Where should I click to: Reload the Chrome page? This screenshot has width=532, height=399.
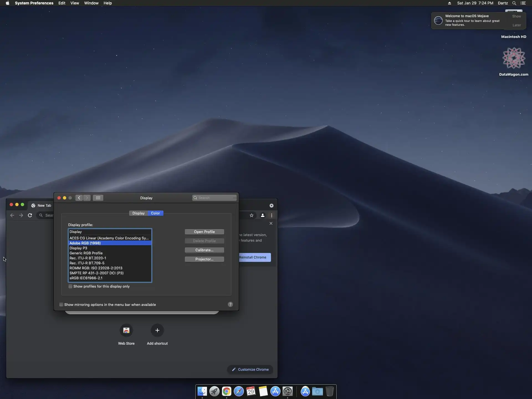30,215
